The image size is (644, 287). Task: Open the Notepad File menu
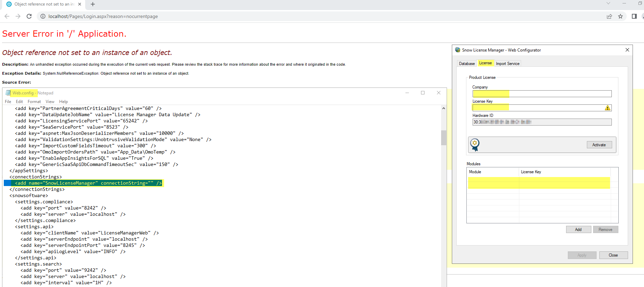coord(8,102)
